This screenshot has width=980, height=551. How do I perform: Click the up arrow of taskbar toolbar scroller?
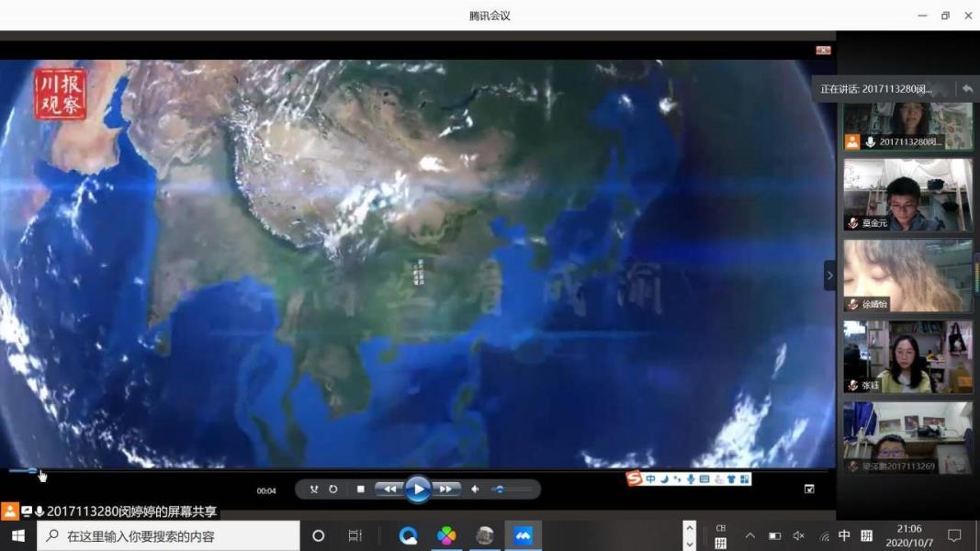click(x=690, y=528)
